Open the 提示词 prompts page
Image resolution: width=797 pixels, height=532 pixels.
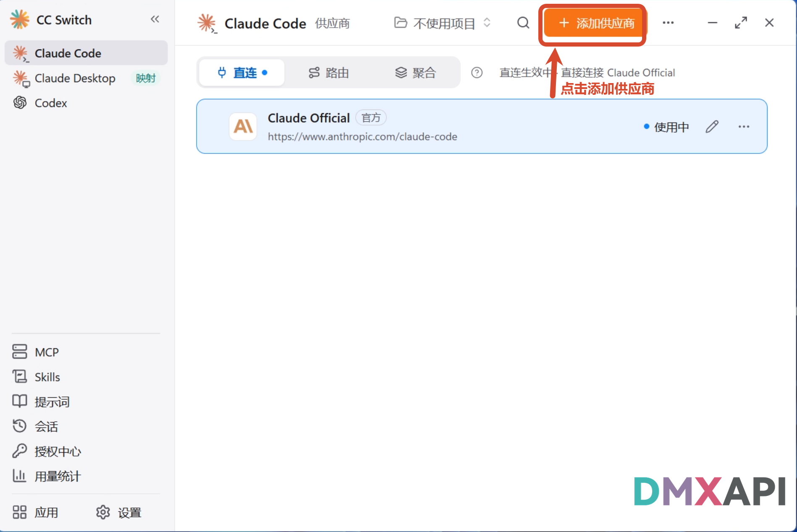(x=41, y=402)
